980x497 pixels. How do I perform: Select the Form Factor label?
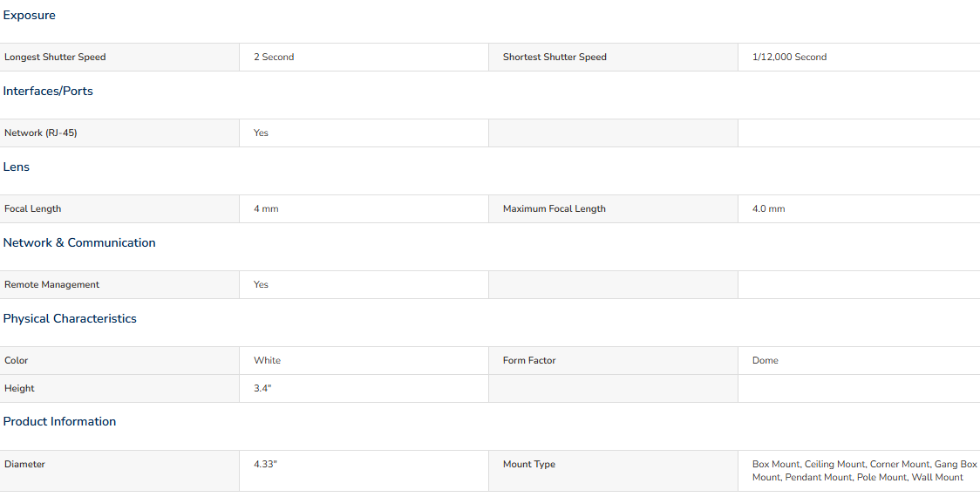pos(529,361)
